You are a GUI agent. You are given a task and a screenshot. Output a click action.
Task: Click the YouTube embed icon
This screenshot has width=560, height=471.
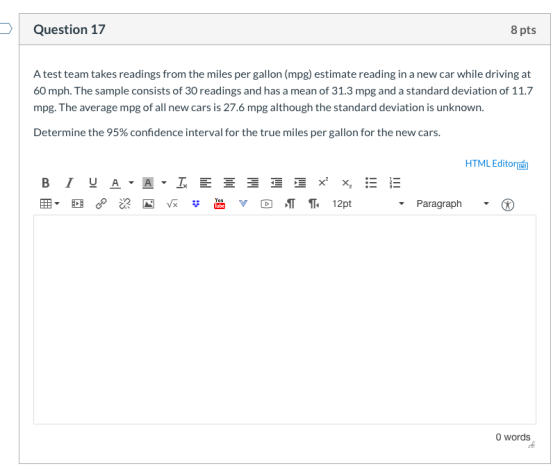point(219,204)
